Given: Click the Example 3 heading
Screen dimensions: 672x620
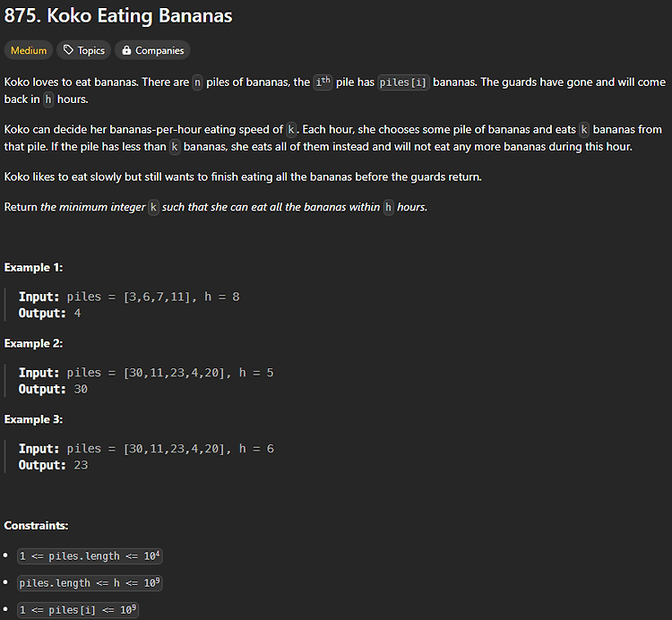Looking at the screenshot, I should coord(33,419).
